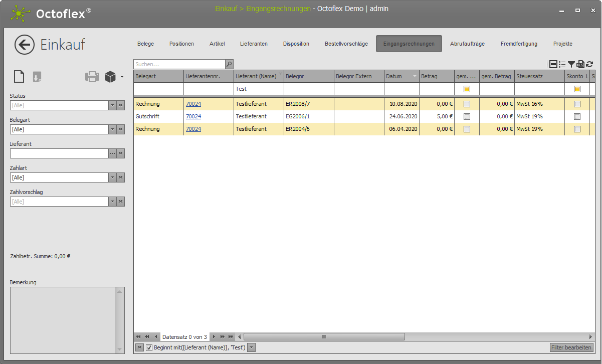Click the printer icon
This screenshot has width=602, height=364.
[x=92, y=77]
